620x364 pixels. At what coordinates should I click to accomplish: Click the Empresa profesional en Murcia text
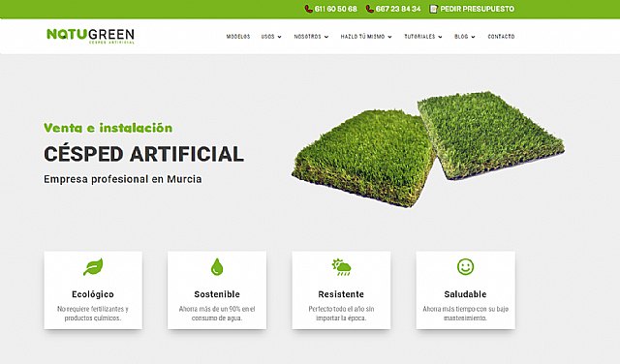tap(123, 179)
